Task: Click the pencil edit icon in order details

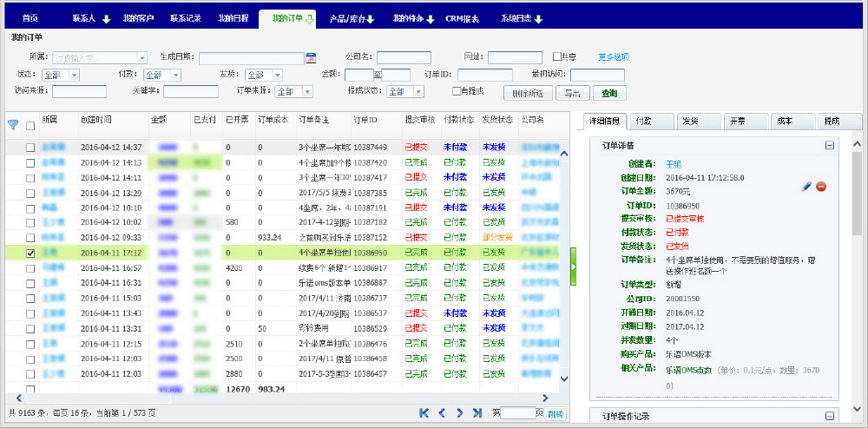Action: pyautogui.click(x=806, y=187)
